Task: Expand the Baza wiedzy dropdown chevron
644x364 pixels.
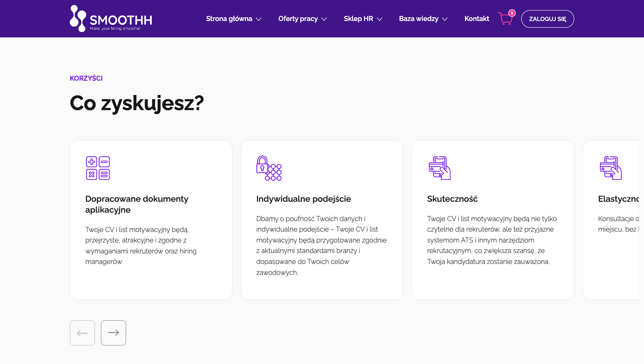Action: coord(445,19)
